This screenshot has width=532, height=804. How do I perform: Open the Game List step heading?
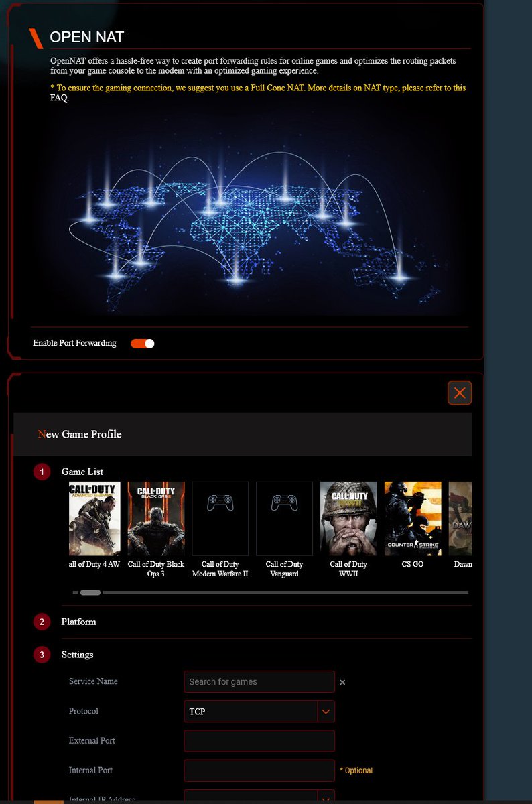(x=82, y=472)
